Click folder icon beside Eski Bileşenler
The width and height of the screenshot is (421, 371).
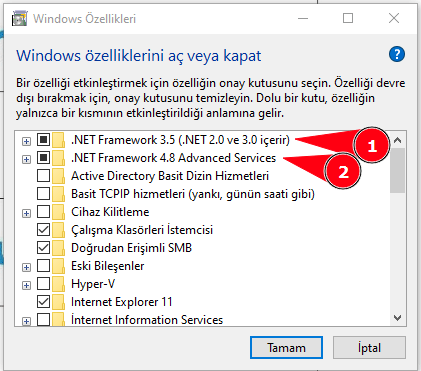pos(58,266)
